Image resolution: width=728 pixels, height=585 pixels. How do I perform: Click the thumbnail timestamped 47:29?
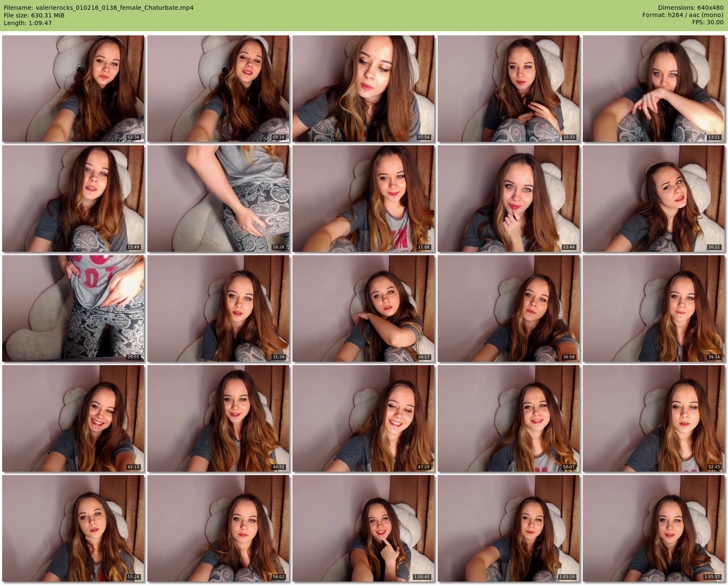click(363, 418)
